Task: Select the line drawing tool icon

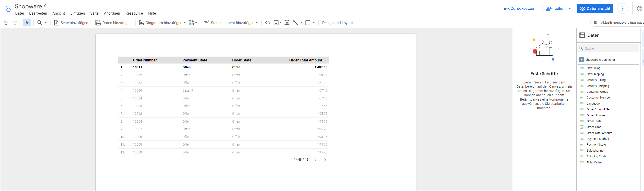Action: pyautogui.click(x=296, y=23)
